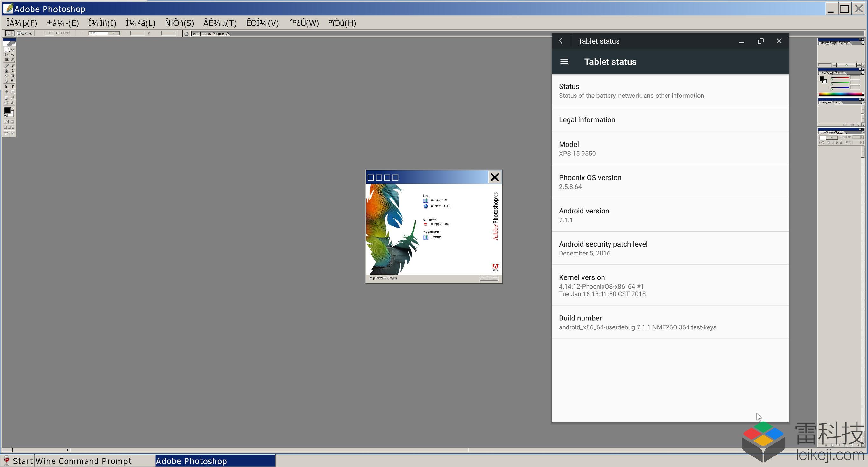Open the Tablet status hamburger menu
This screenshot has width=868, height=467.
(x=564, y=61)
